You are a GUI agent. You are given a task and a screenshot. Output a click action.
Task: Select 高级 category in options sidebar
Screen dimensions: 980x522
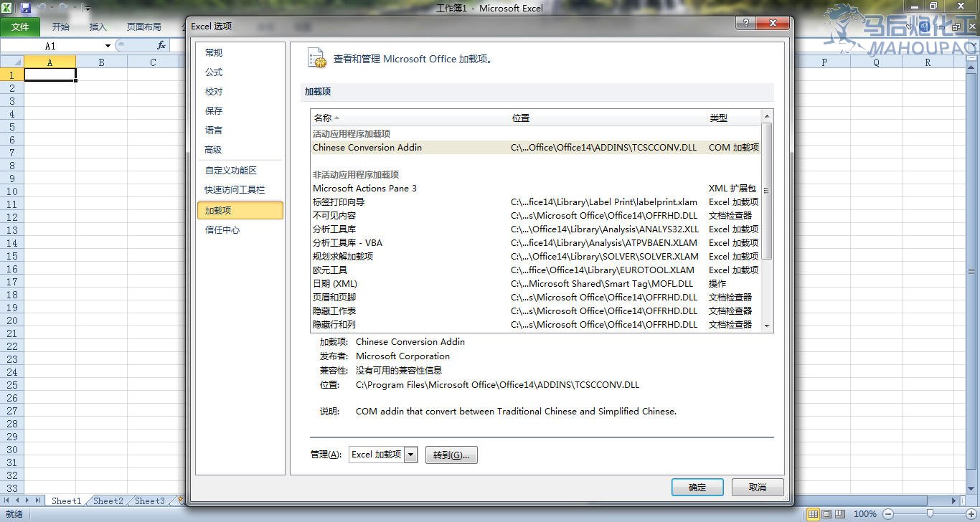(213, 150)
